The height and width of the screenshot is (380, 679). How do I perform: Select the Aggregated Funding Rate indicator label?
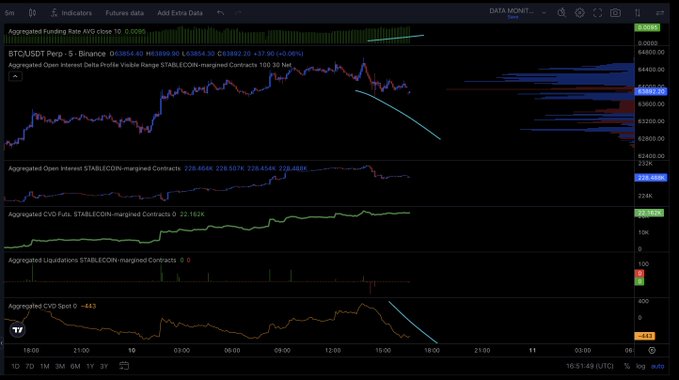click(65, 32)
